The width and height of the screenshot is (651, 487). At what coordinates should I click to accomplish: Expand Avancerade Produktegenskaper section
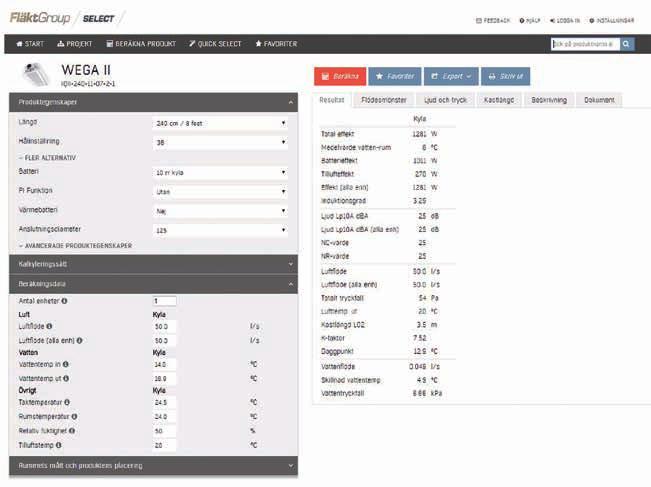[75, 246]
